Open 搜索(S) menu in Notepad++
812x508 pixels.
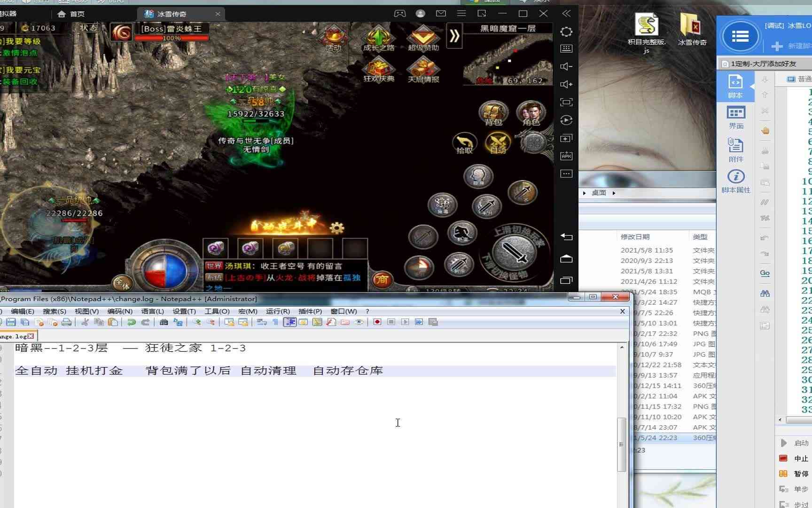[55, 311]
